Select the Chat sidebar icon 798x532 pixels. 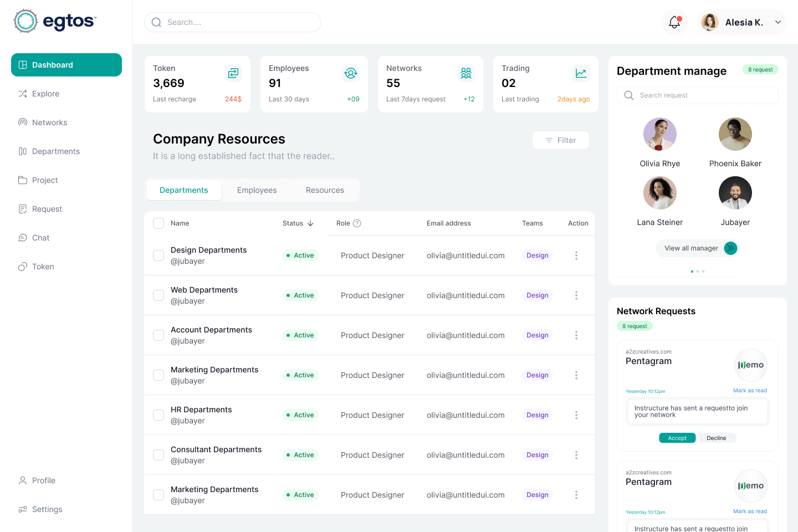(x=22, y=238)
